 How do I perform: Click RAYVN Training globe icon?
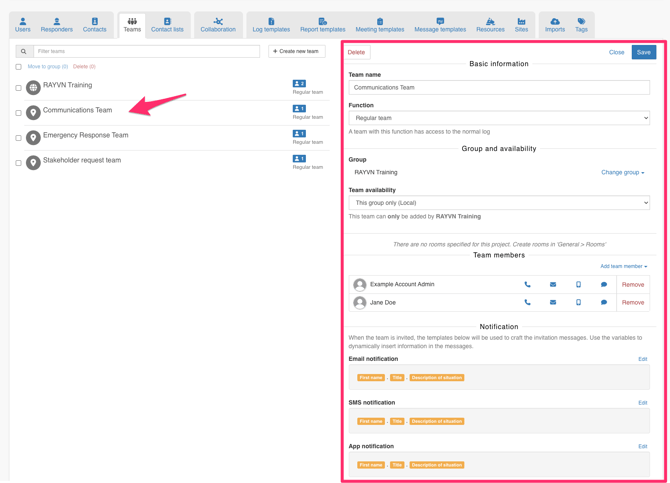pos(33,87)
